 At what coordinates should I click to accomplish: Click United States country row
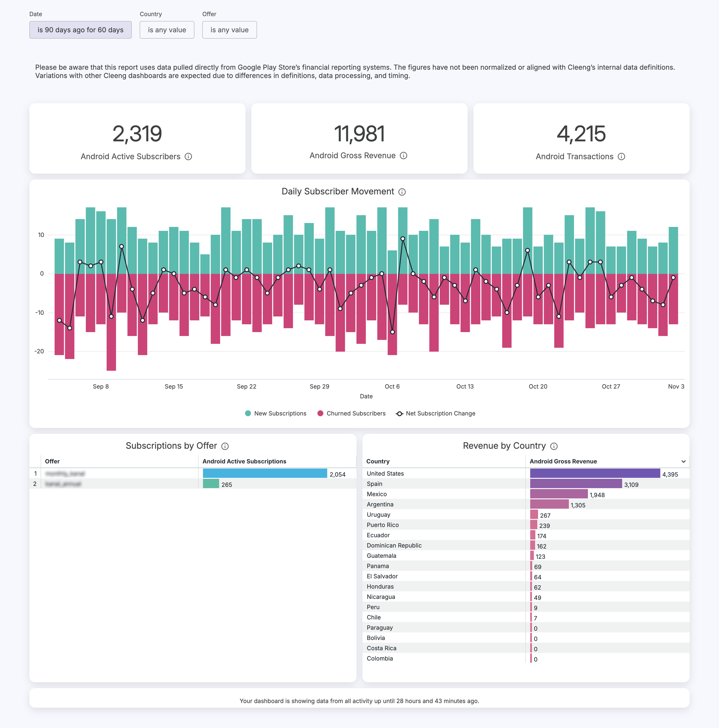click(x=526, y=473)
